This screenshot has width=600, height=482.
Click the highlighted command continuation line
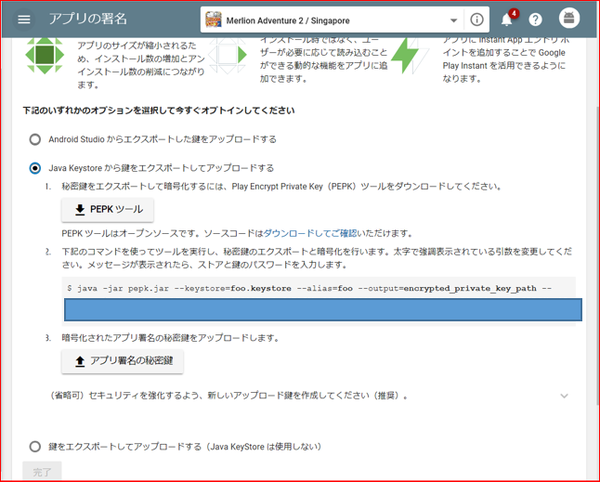pos(323,309)
